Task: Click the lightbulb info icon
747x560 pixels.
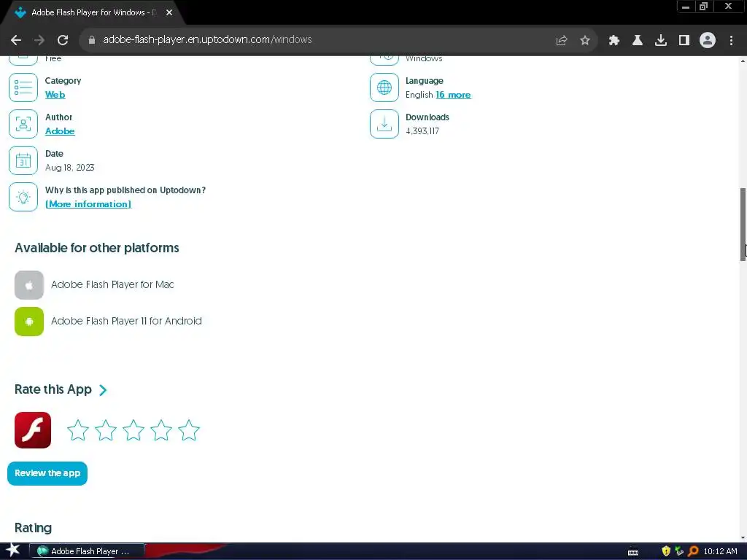Action: click(x=23, y=197)
